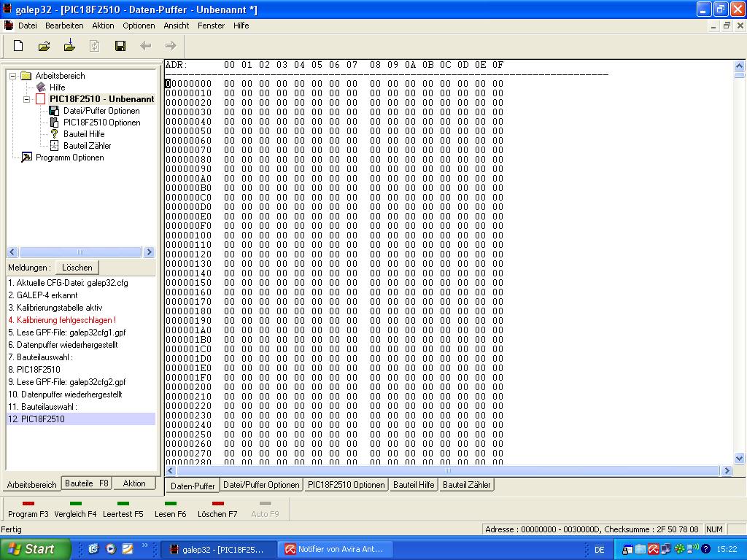747x560 pixels.
Task: Click Leertest F5 action button
Action: pos(123,510)
